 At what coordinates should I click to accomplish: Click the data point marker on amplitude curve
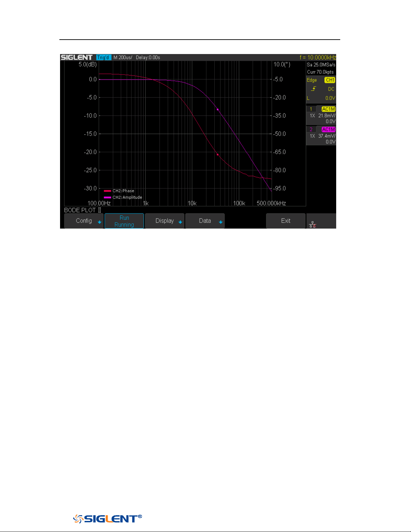217,109
